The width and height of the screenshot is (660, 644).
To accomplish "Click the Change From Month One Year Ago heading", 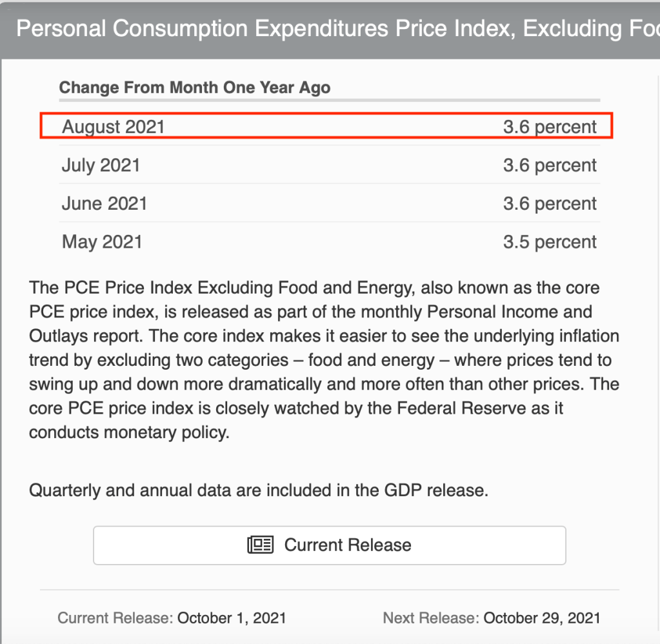I will coord(195,88).
